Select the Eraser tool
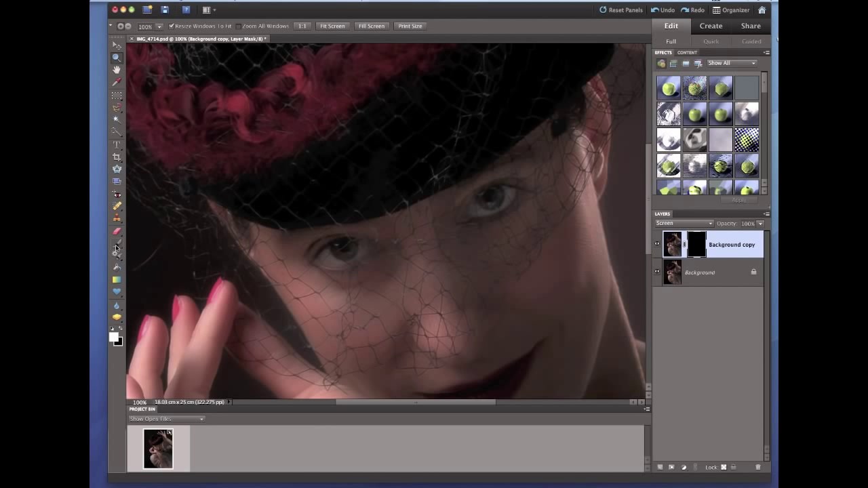Screen dimensions: 868x488 pos(117,231)
